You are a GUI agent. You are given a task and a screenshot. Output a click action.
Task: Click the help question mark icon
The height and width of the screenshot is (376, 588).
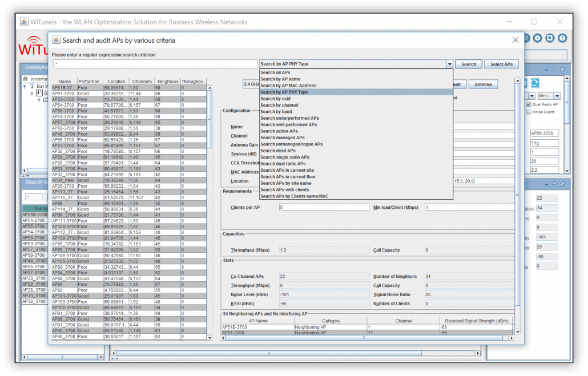[x=562, y=38]
